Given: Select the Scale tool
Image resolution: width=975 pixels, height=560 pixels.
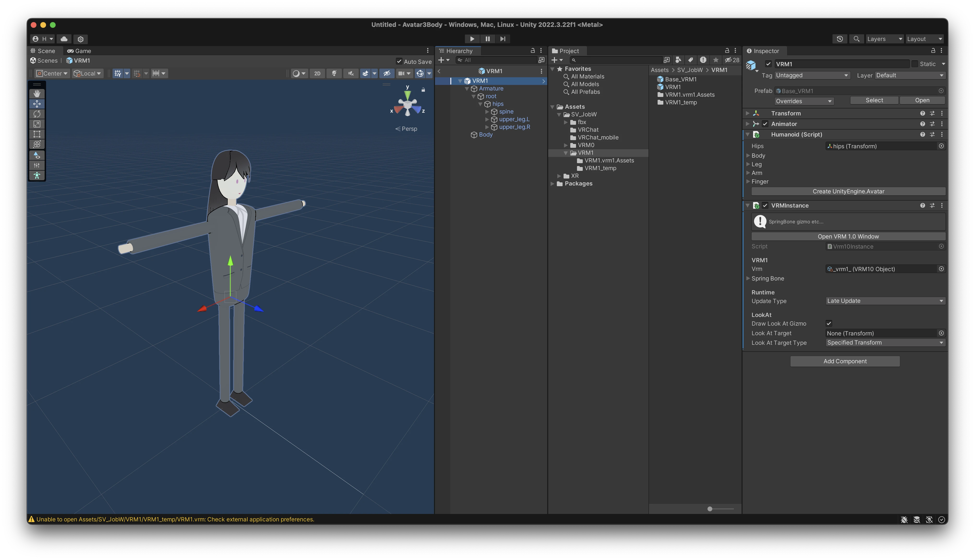Looking at the screenshot, I should coord(37,124).
